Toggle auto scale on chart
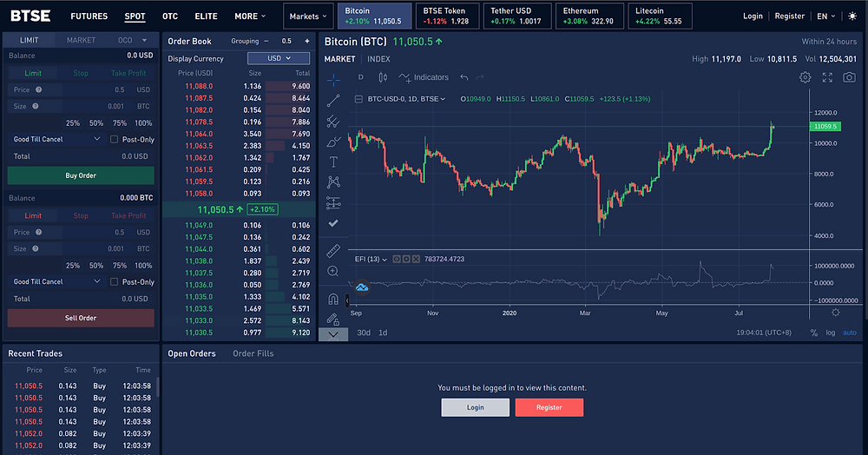The height and width of the screenshot is (455, 868). point(850,333)
